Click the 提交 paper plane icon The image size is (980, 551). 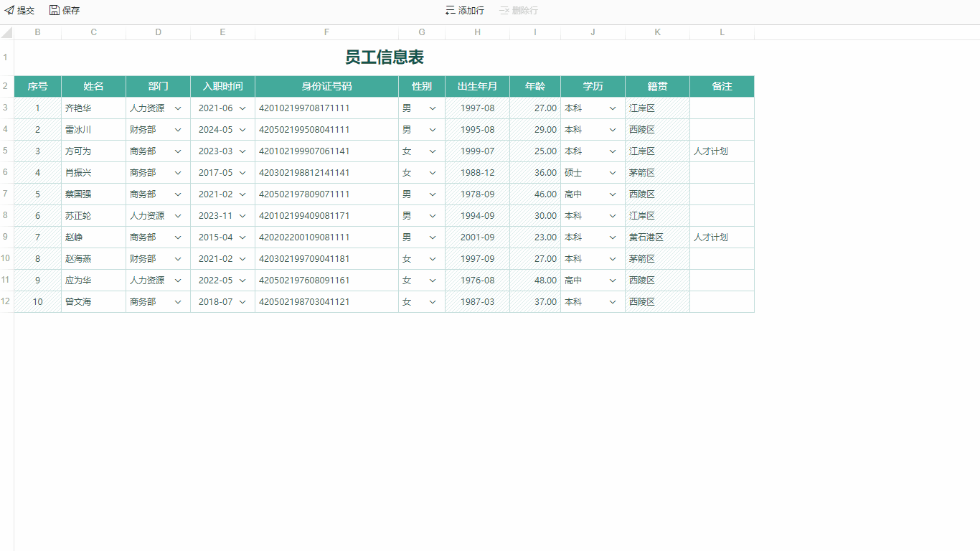(x=9, y=11)
